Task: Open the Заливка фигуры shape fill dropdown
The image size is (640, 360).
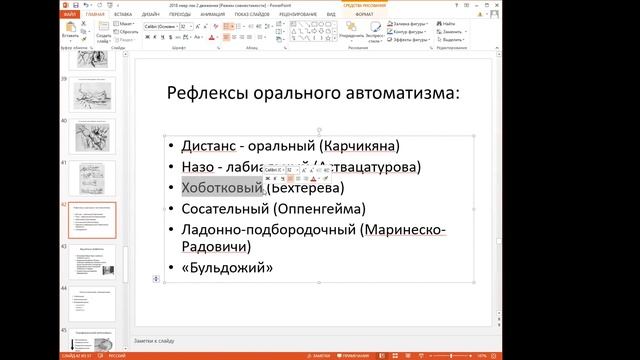Action: click(408, 24)
